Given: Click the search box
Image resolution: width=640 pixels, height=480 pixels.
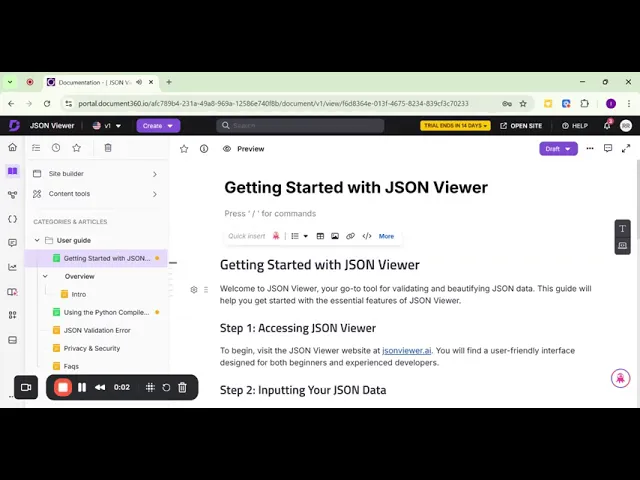Looking at the screenshot, I should point(300,126).
